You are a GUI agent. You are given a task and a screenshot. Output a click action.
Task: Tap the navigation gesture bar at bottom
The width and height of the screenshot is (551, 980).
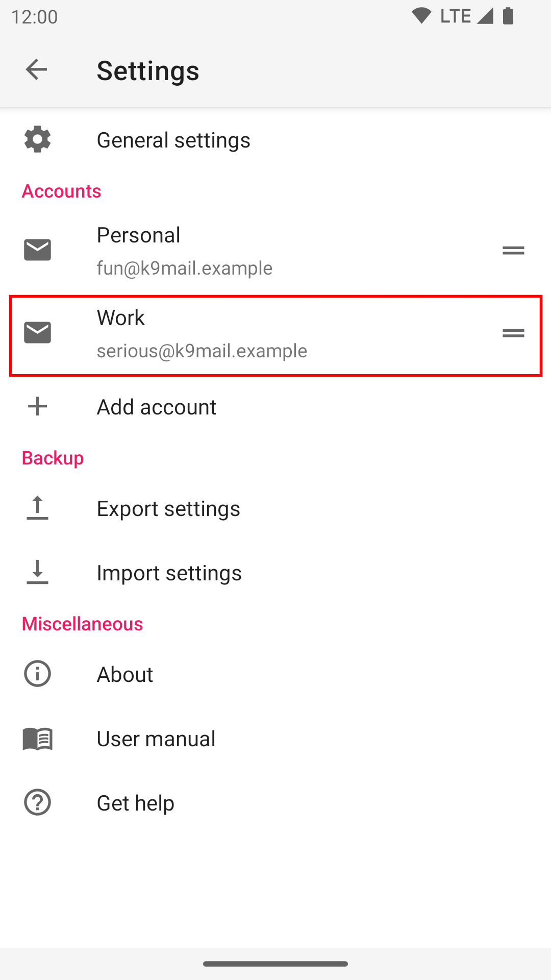pyautogui.click(x=275, y=964)
